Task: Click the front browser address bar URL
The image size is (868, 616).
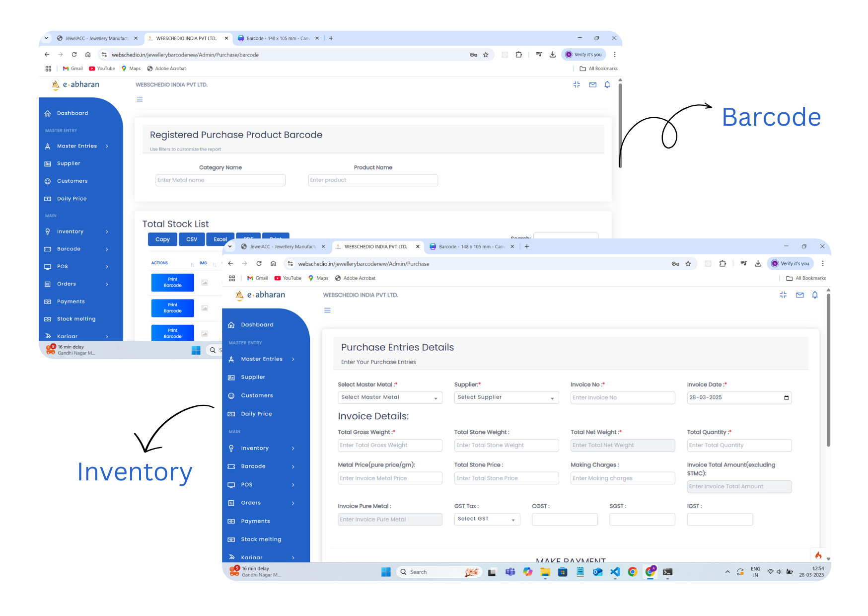Action: click(363, 264)
